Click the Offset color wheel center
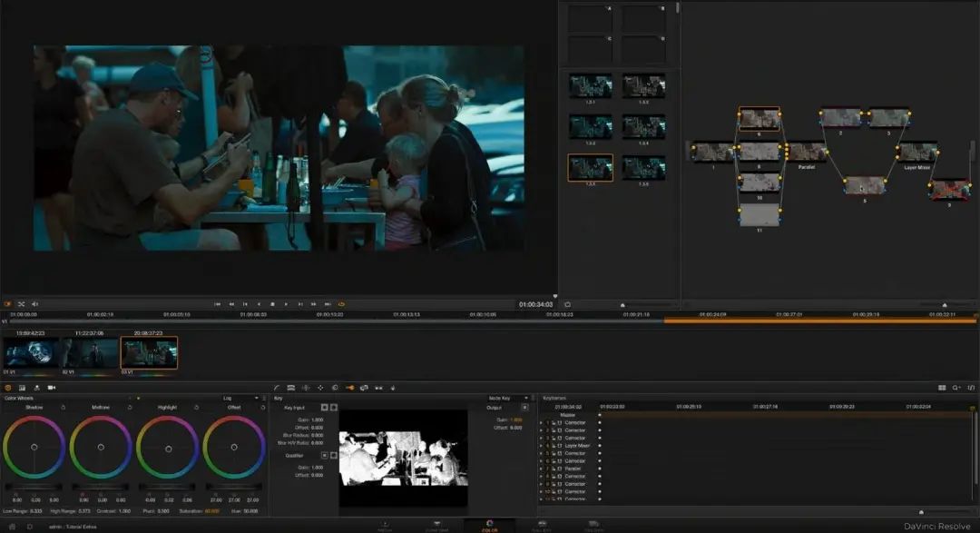This screenshot has height=533, width=980. point(234,447)
